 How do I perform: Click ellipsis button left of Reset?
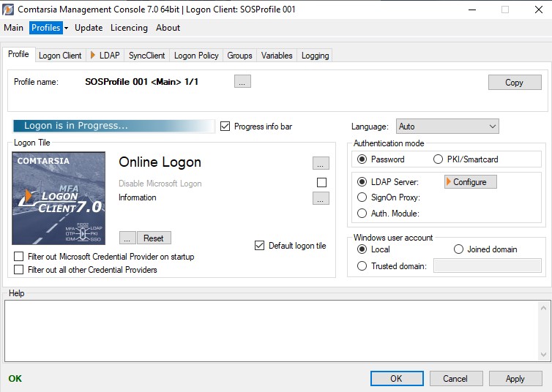click(127, 238)
